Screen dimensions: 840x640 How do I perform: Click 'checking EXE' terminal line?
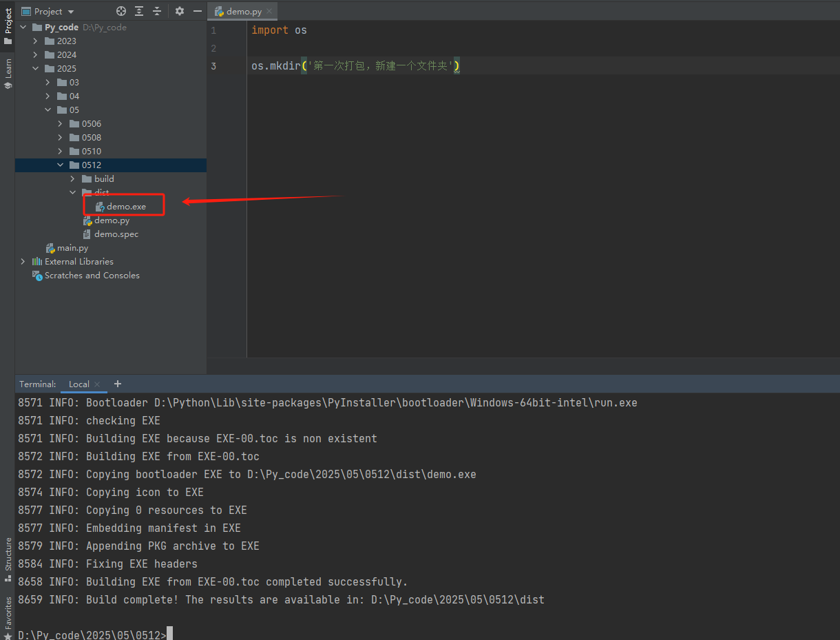[89, 421]
